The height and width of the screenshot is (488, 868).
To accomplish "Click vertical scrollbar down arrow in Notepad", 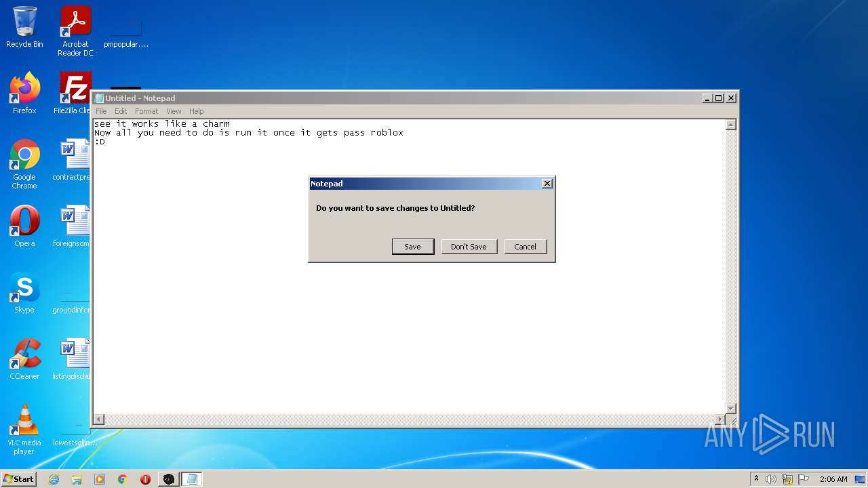I will 731,408.
